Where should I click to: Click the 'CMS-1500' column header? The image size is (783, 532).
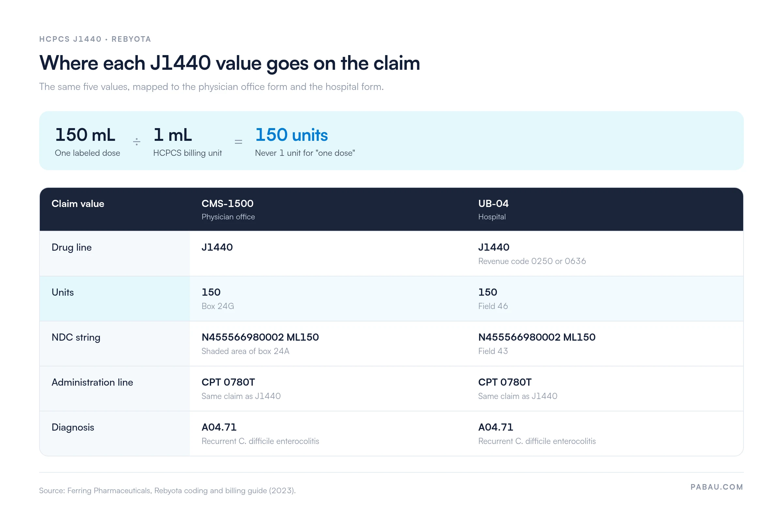227,203
